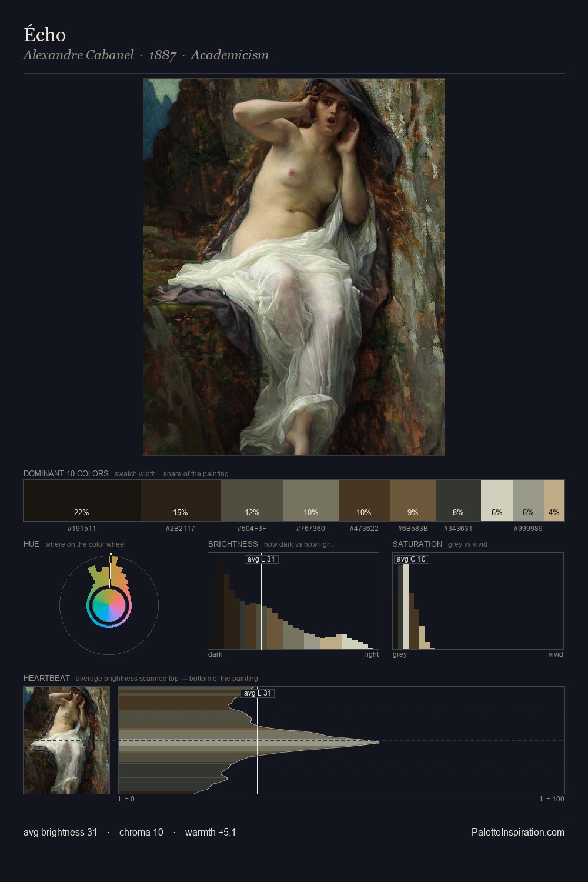Click the artist name Alexandre Cabanel
Viewport: 588px width, 882px height.
coord(79,55)
